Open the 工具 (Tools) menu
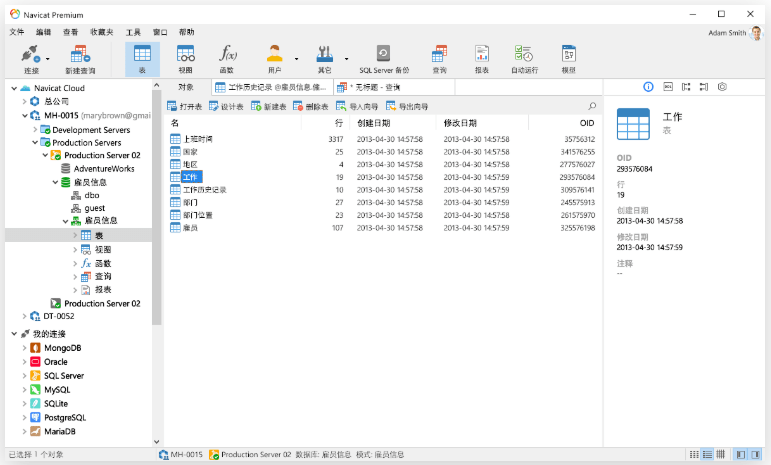 pos(133,32)
